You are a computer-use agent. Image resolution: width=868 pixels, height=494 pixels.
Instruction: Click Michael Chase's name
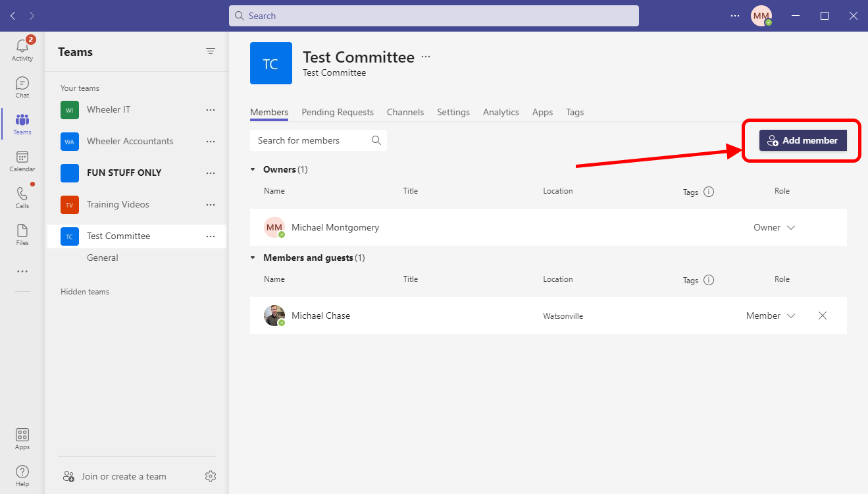click(x=321, y=316)
